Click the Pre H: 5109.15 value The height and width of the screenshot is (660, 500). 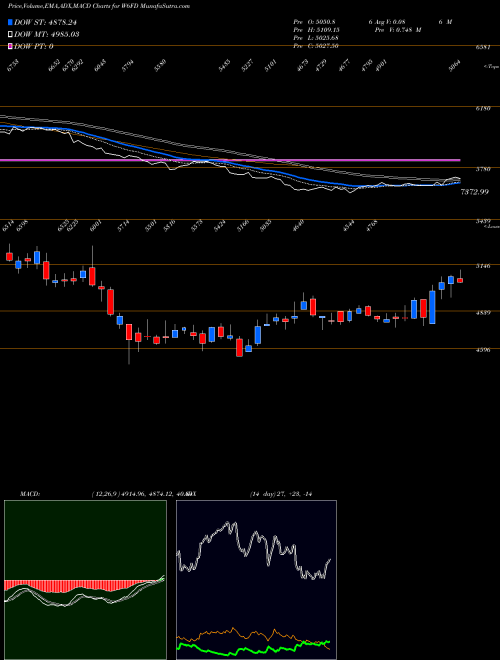click(x=316, y=30)
